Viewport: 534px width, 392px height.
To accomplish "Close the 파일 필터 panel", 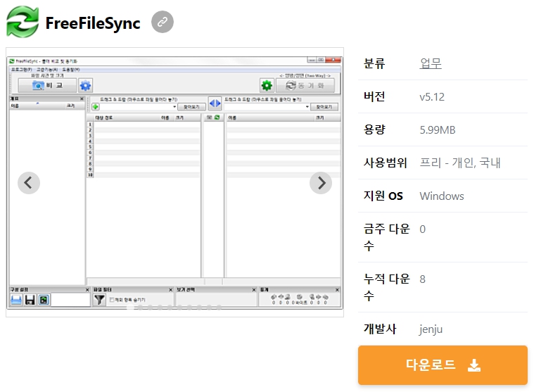I will 171,289.
